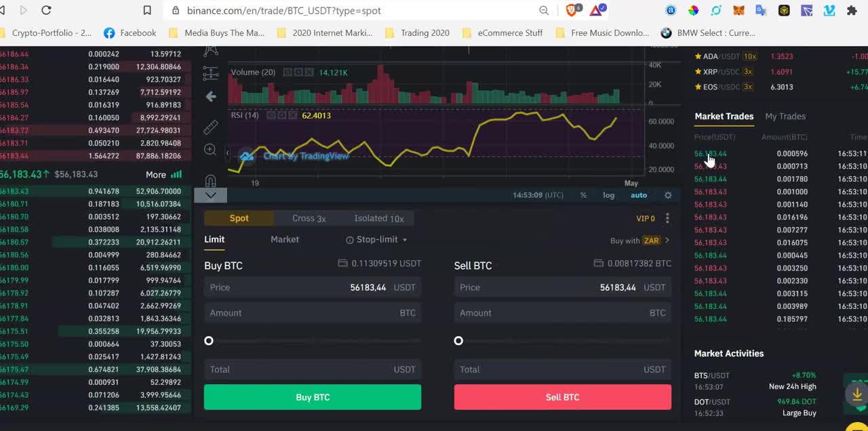Open the eCommerce Stuff bookmark folder
The height and width of the screenshot is (431, 868).
pos(502,33)
